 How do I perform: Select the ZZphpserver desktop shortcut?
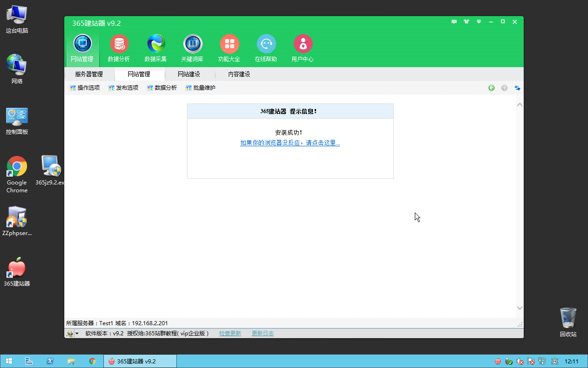click(x=17, y=221)
